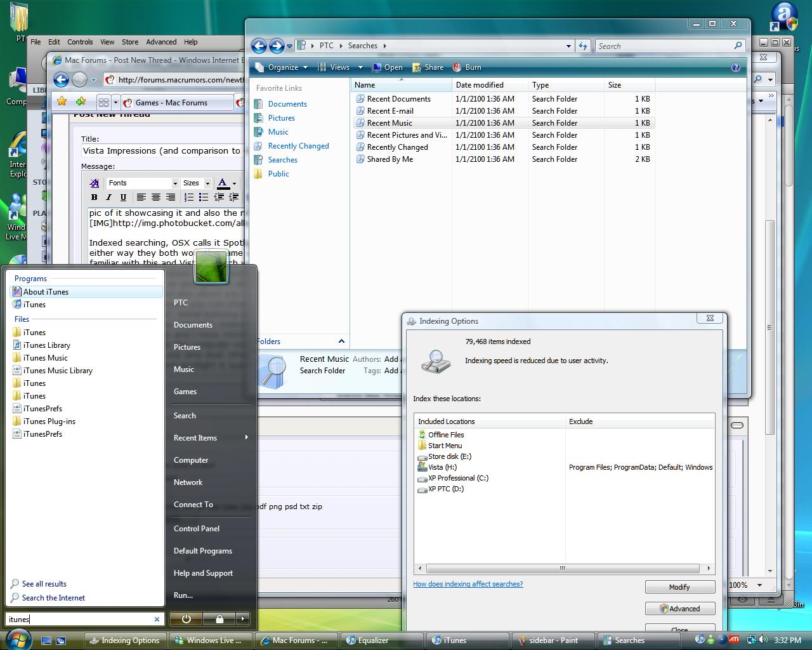Click the Indexing Options horizontal scrollbar
Image resolution: width=812 pixels, height=650 pixels.
[x=562, y=568]
